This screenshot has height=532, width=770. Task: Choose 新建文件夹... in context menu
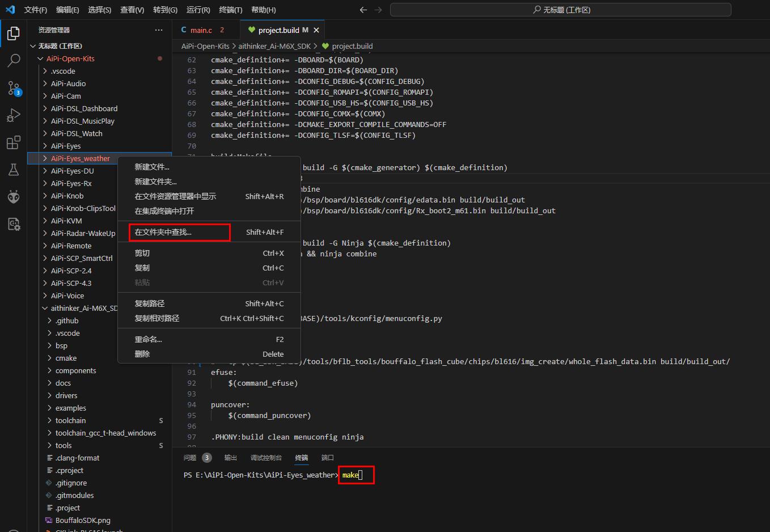[x=209, y=181]
